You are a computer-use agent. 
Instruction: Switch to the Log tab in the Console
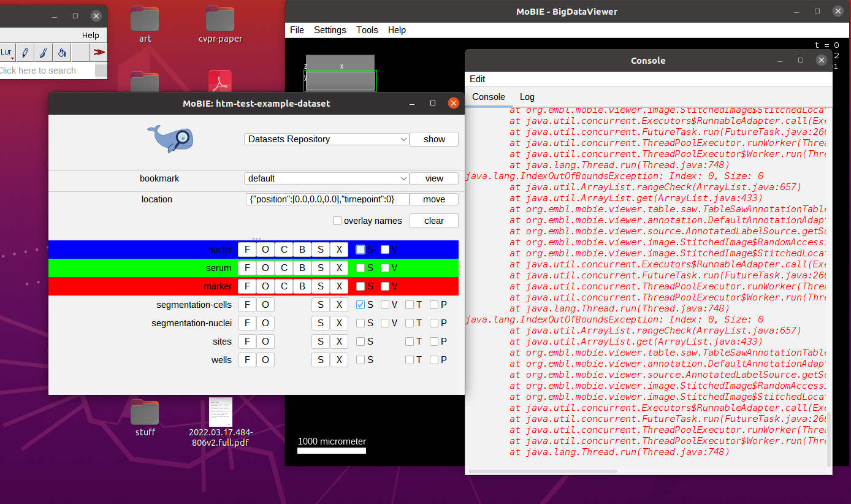click(527, 97)
